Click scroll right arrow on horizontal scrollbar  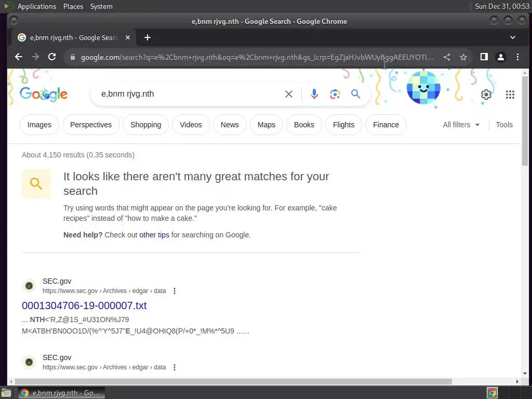(x=517, y=382)
